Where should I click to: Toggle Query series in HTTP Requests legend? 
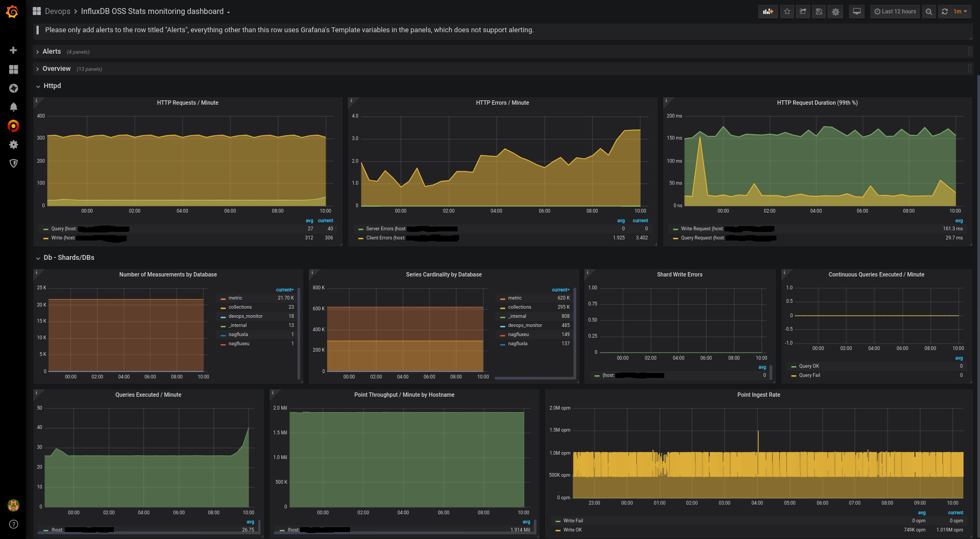click(x=64, y=229)
